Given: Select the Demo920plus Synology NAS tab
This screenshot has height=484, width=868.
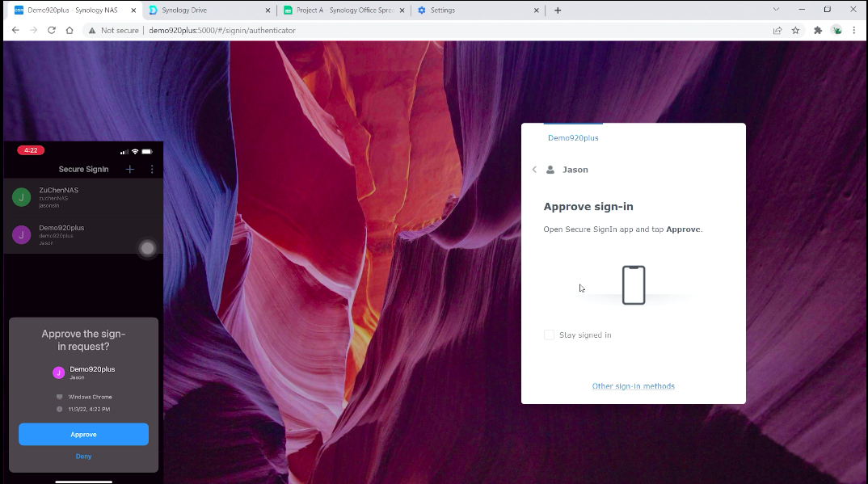Looking at the screenshot, I should click(x=74, y=10).
